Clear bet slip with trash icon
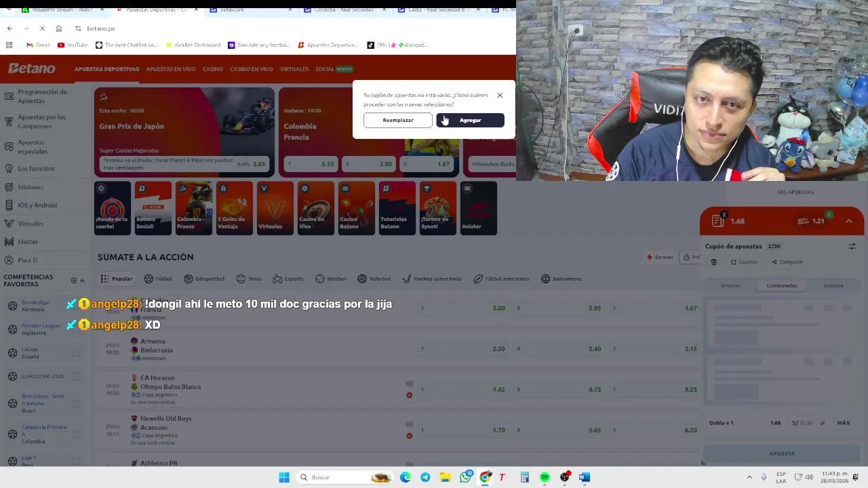 tap(714, 262)
